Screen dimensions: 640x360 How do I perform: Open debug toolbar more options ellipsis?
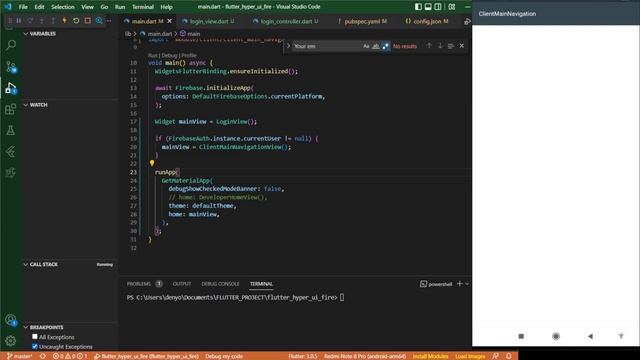click(x=109, y=20)
